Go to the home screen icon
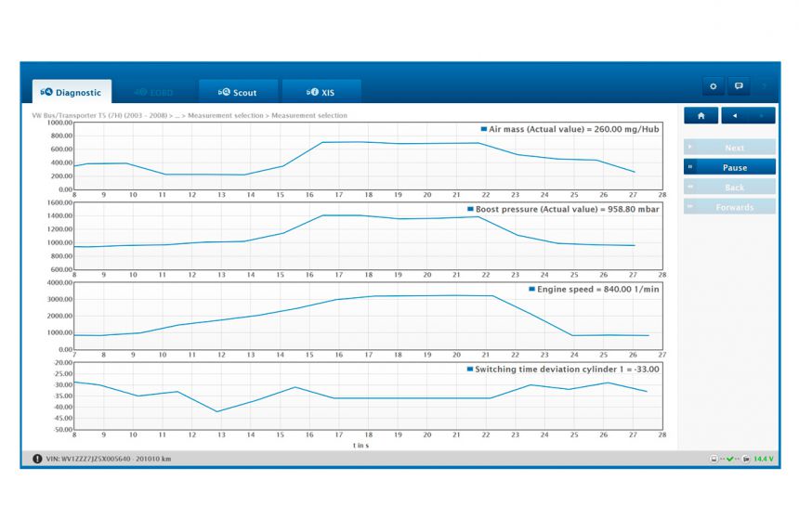Screen dimensions: 799x532 [x=701, y=115]
